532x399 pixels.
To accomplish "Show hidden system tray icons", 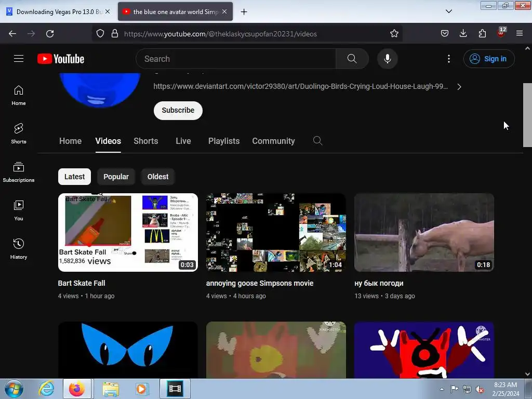I will pos(442,389).
